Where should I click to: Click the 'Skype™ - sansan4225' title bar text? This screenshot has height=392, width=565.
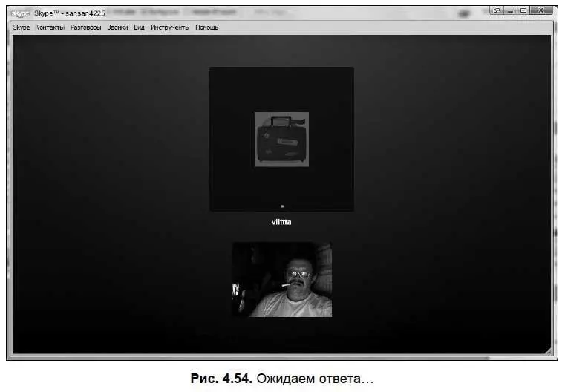click(70, 13)
